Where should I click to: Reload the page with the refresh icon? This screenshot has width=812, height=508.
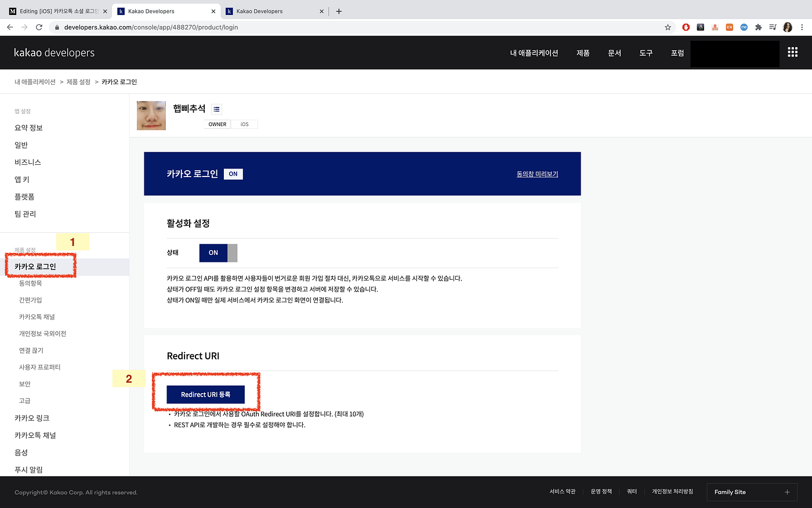[x=39, y=27]
